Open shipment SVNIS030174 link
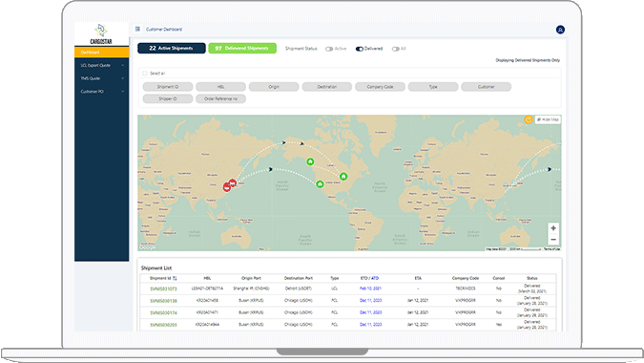This screenshot has width=644, height=363. pyautogui.click(x=163, y=312)
